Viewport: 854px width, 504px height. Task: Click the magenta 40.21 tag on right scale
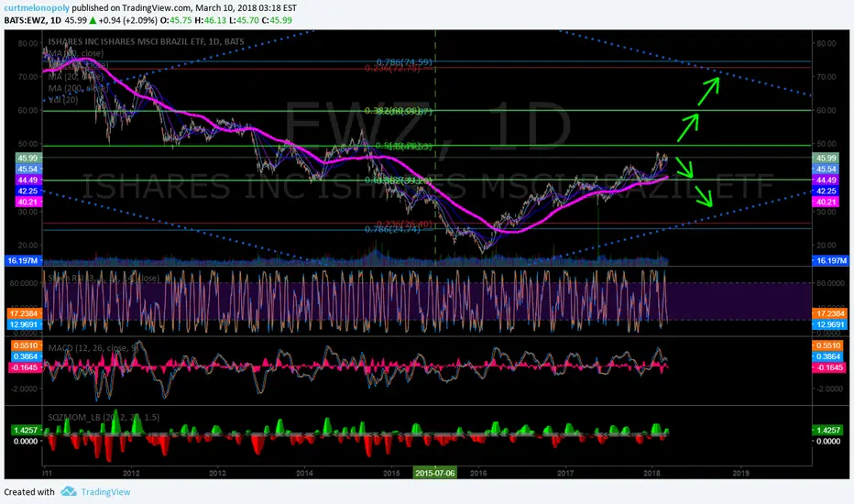827,202
